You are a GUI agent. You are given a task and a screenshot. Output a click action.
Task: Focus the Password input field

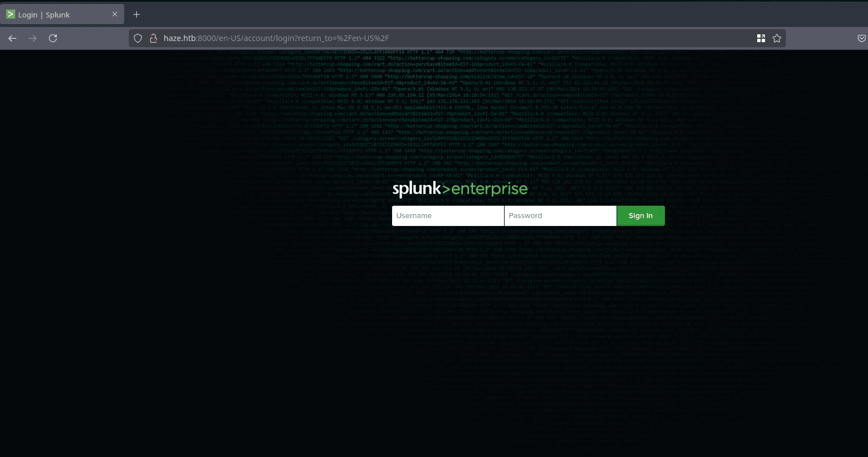click(x=560, y=216)
